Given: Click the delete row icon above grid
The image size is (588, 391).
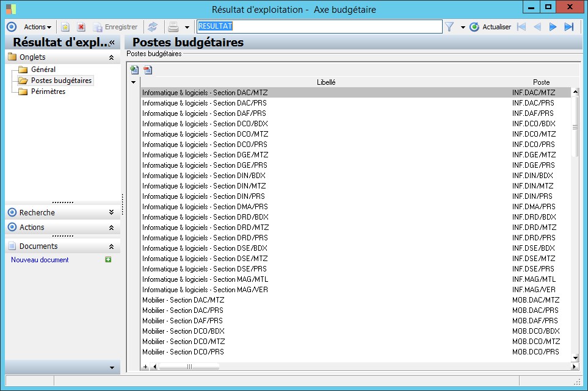Looking at the screenshot, I should [148, 70].
